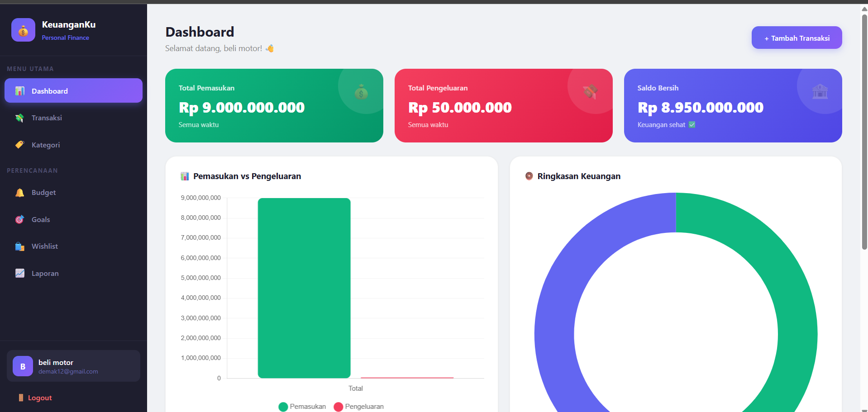Open the Laporan reports page
This screenshot has width=868, height=412.
73,273
